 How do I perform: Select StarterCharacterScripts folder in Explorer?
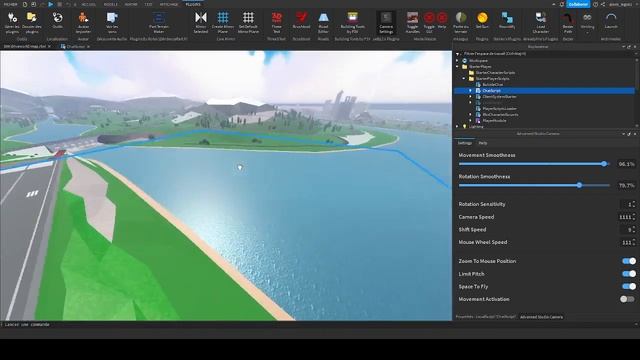[x=495, y=73]
